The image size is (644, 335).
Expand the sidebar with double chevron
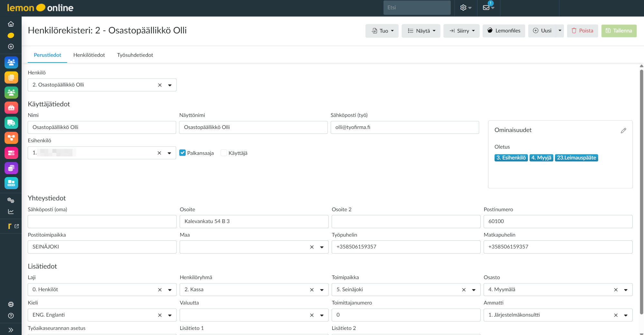coord(11,330)
